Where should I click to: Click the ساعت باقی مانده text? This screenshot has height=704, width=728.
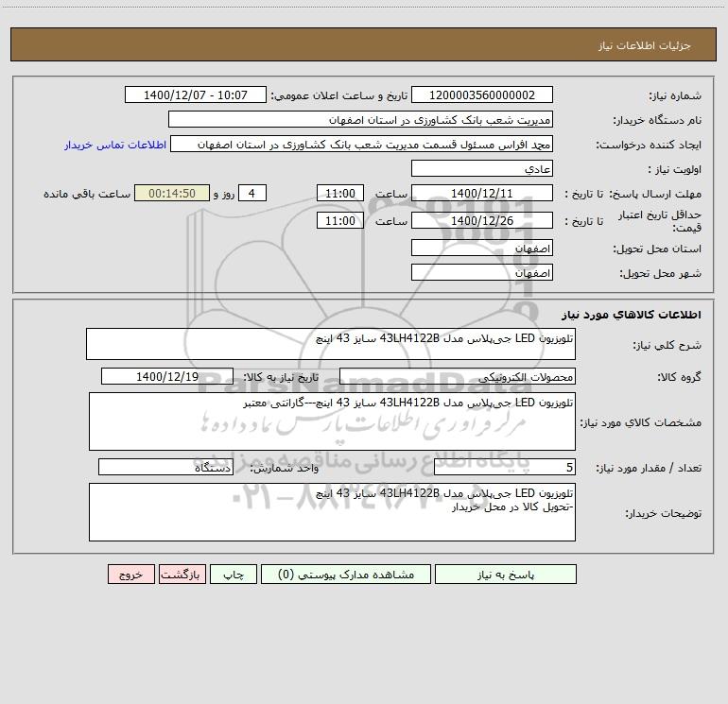(87, 194)
